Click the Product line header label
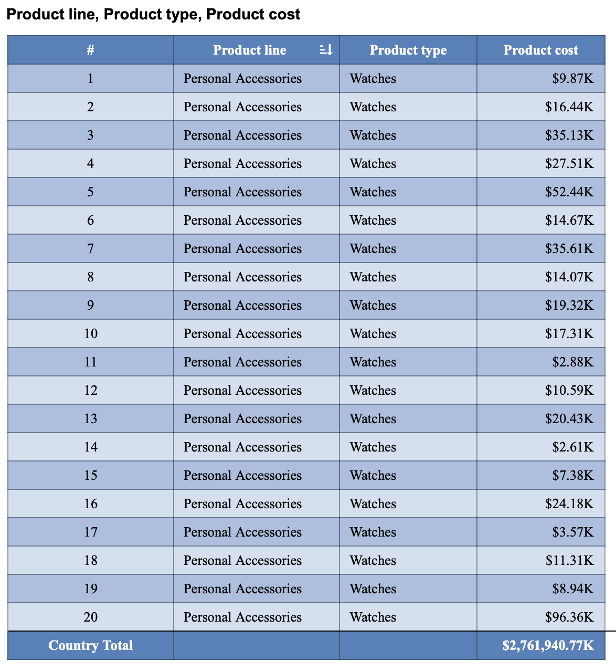616x672 pixels. coord(249,50)
